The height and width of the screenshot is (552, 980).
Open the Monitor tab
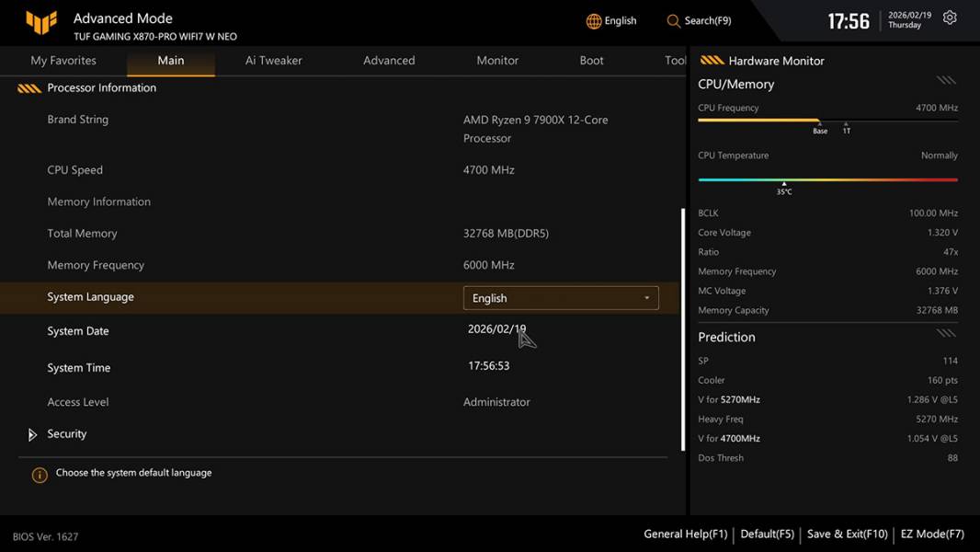[x=497, y=61]
